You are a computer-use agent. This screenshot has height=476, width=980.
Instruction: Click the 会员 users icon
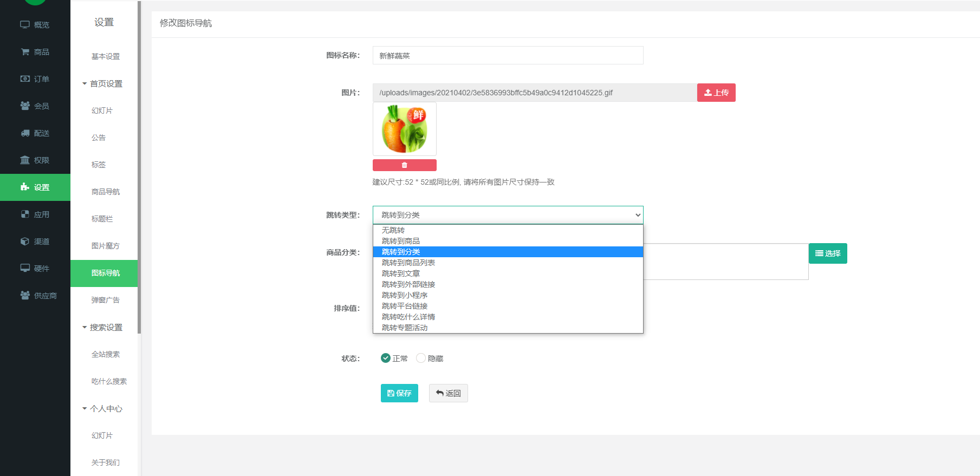click(x=25, y=106)
